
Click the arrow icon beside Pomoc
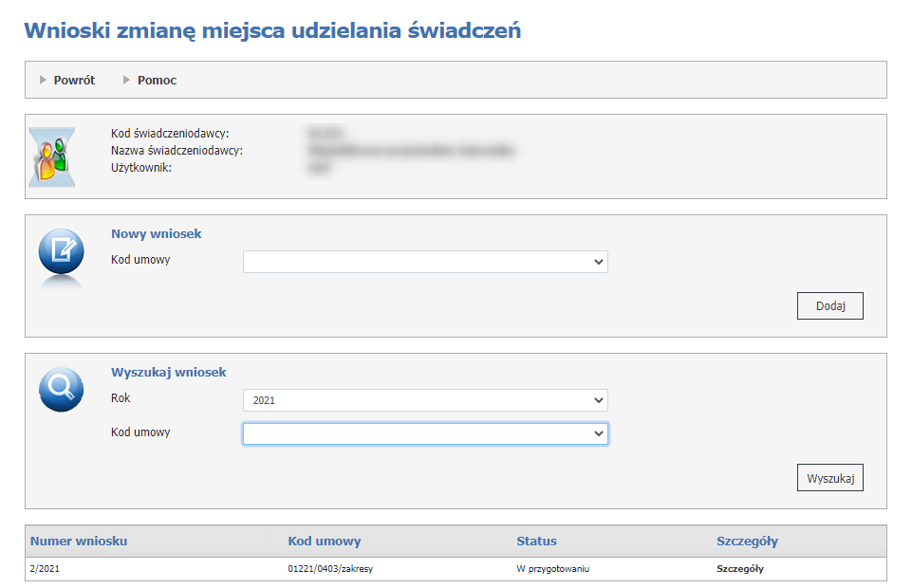(x=126, y=81)
